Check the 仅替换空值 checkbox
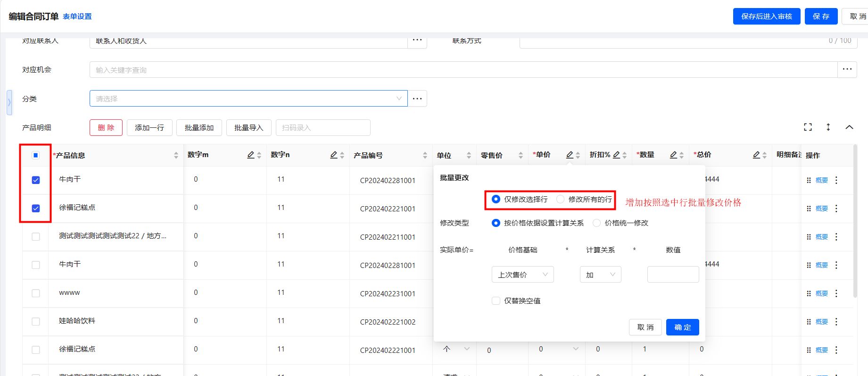This screenshot has width=868, height=376. click(496, 301)
